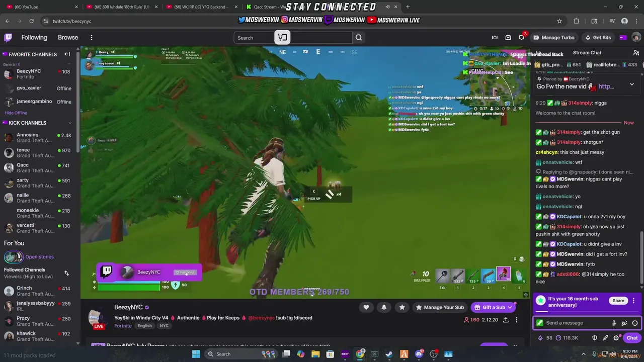Screen dimensions: 644x362
Task: Switch to WC:RP YFG Backend tab
Action: [201, 7]
